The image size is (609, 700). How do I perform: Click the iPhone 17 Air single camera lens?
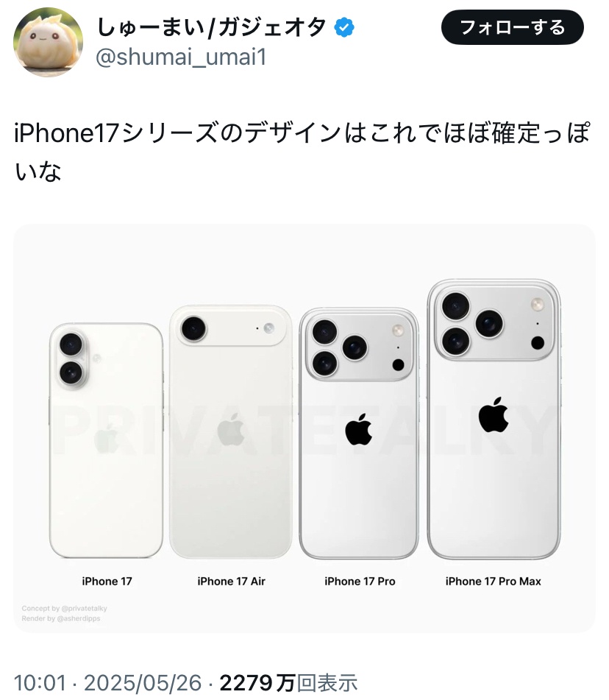(x=193, y=329)
